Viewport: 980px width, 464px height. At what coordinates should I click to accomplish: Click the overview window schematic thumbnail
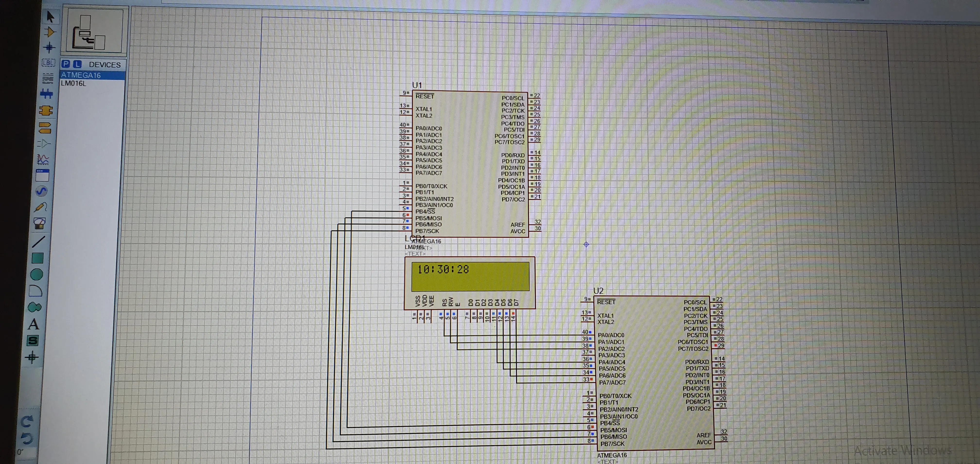[95, 30]
